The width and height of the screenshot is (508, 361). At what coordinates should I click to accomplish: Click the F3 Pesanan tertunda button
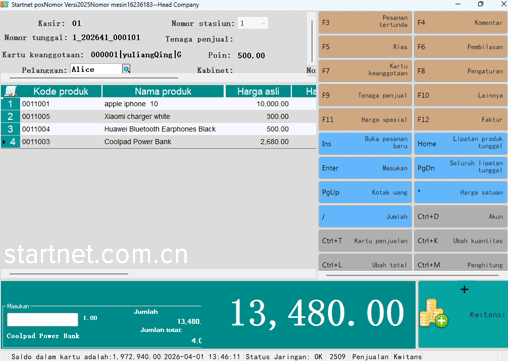[365, 22]
